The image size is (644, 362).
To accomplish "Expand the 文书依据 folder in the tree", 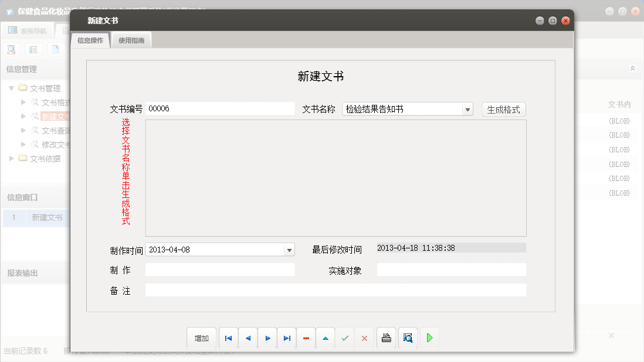I will tap(10, 158).
